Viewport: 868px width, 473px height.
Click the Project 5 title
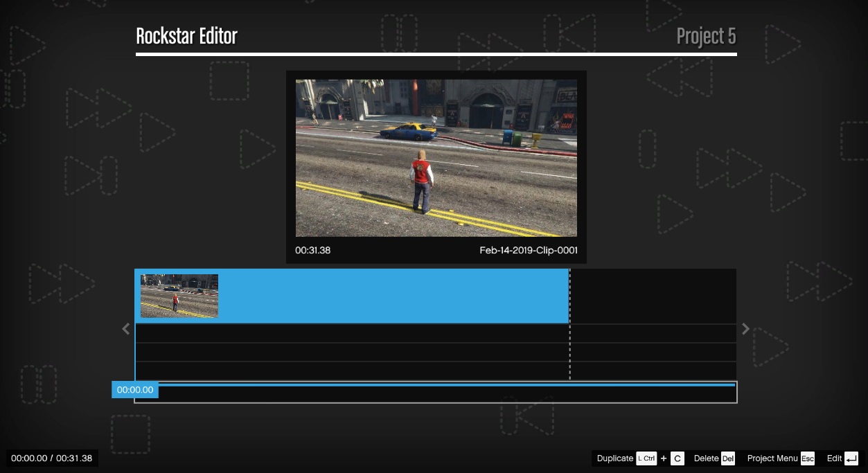[706, 36]
